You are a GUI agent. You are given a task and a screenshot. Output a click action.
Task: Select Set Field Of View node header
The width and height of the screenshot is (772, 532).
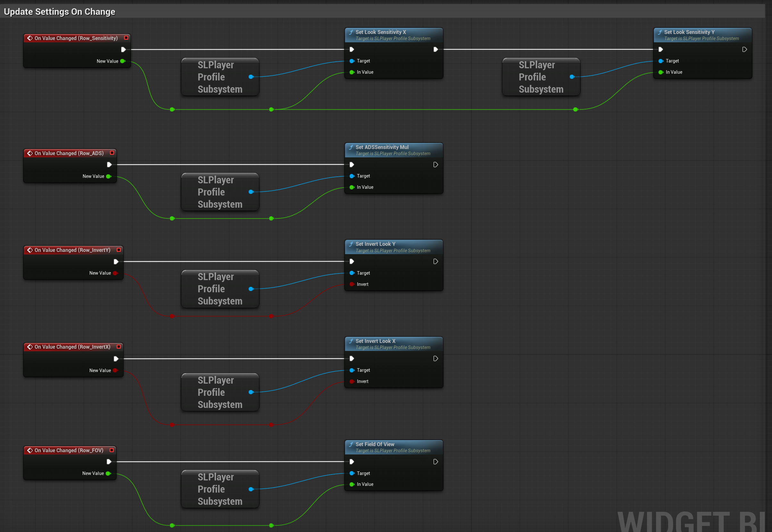click(393, 447)
